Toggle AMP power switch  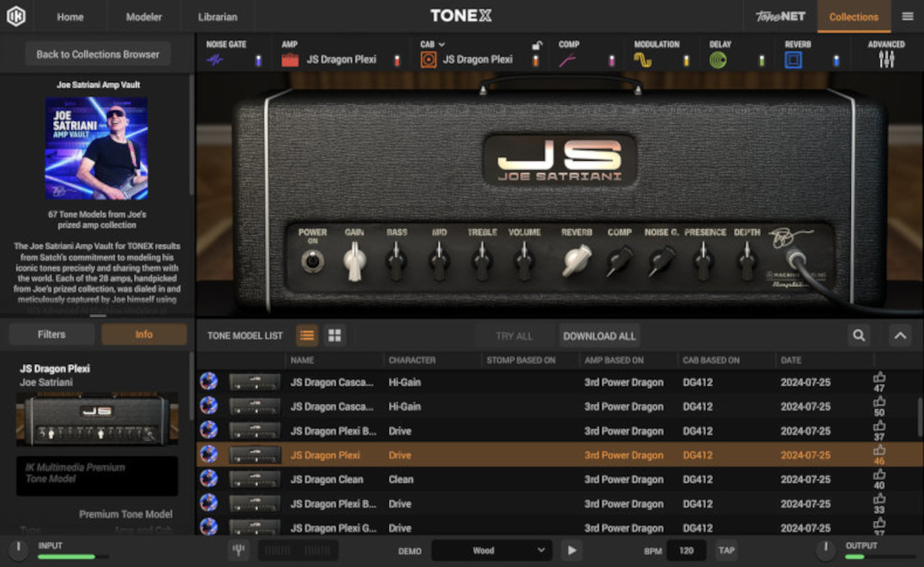397,60
